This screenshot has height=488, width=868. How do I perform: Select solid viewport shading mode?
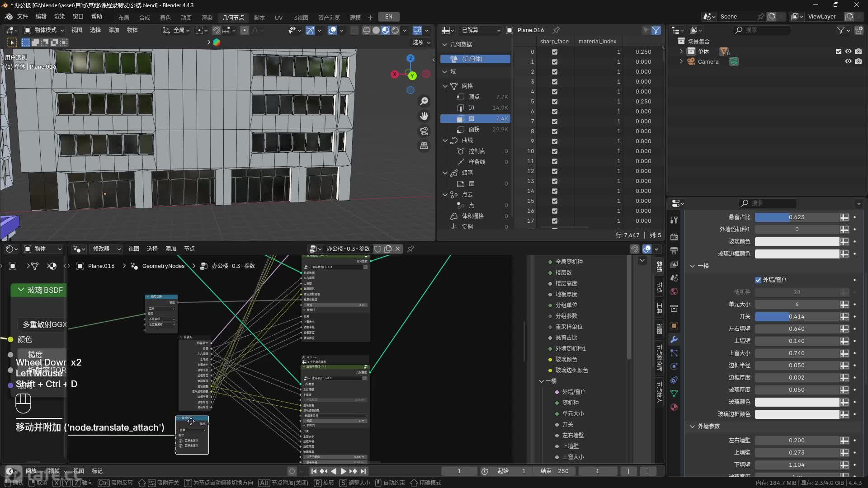tap(376, 30)
